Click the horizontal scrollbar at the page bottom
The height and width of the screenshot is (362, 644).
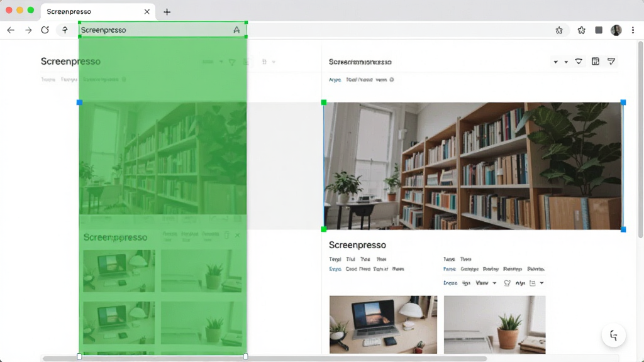[x=265, y=359]
